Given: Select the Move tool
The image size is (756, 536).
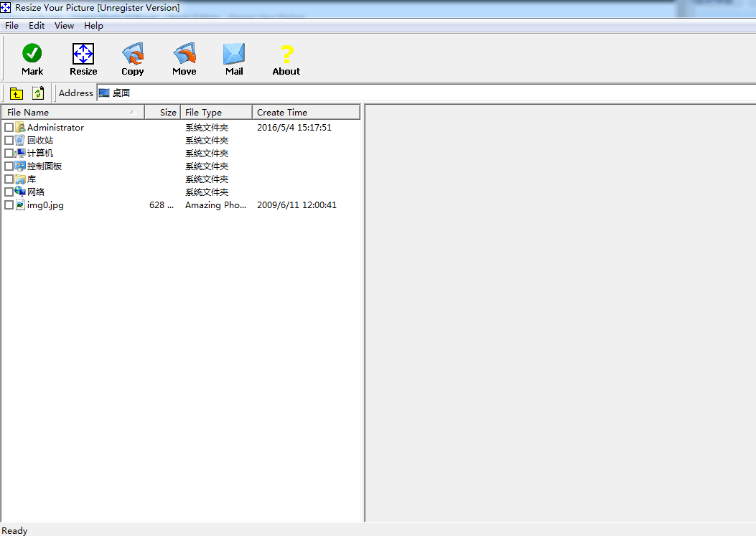Looking at the screenshot, I should [184, 52].
